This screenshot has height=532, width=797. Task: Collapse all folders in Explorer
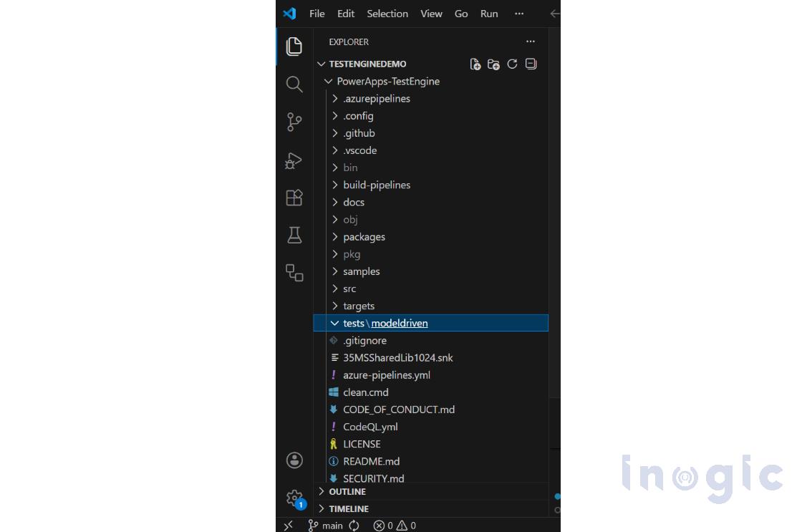531,64
